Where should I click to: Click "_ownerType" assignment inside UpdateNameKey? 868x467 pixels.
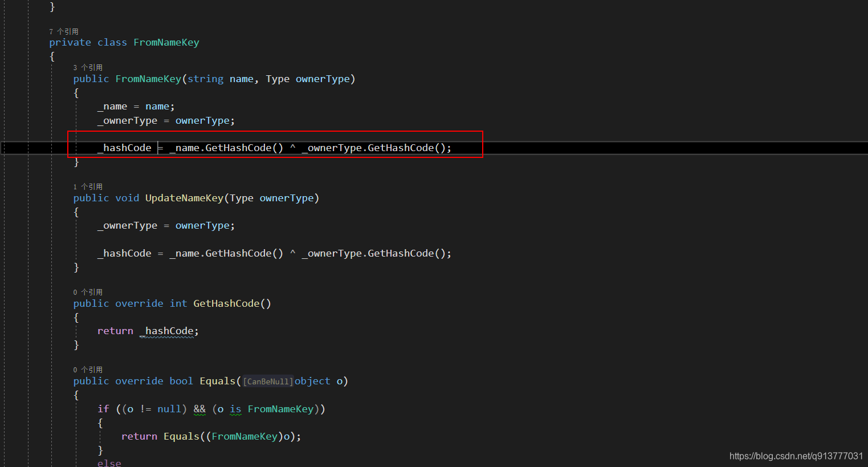127,225
